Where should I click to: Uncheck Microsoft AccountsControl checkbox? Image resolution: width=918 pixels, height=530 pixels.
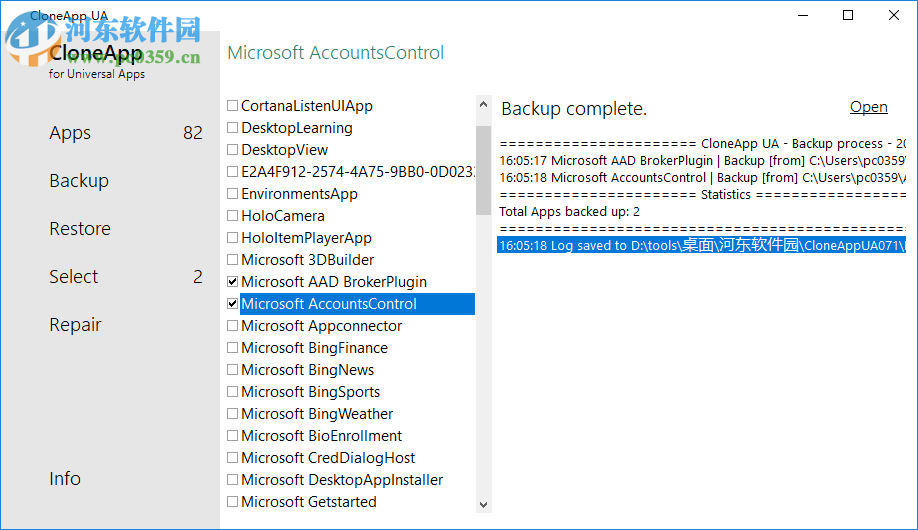point(233,304)
